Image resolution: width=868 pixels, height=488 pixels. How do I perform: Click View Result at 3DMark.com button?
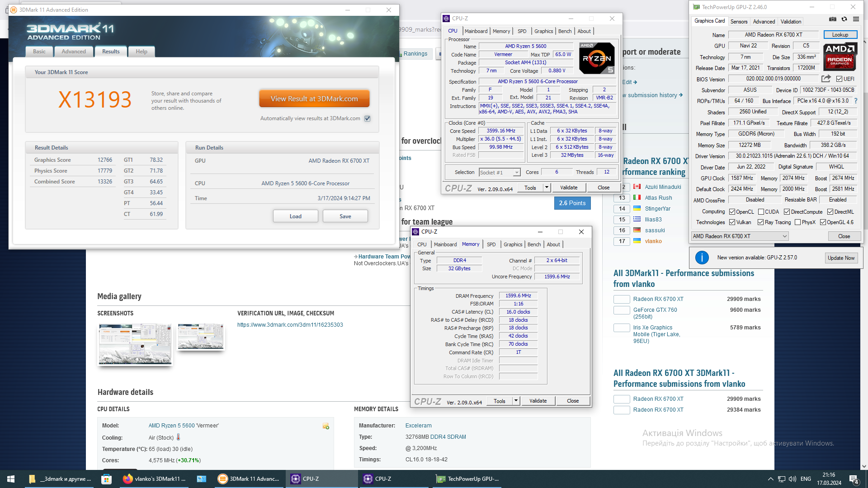(314, 99)
